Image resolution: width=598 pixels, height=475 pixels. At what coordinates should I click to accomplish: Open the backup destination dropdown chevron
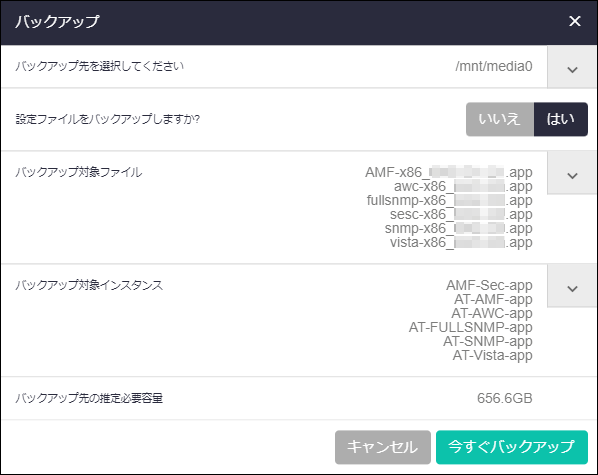tap(572, 68)
